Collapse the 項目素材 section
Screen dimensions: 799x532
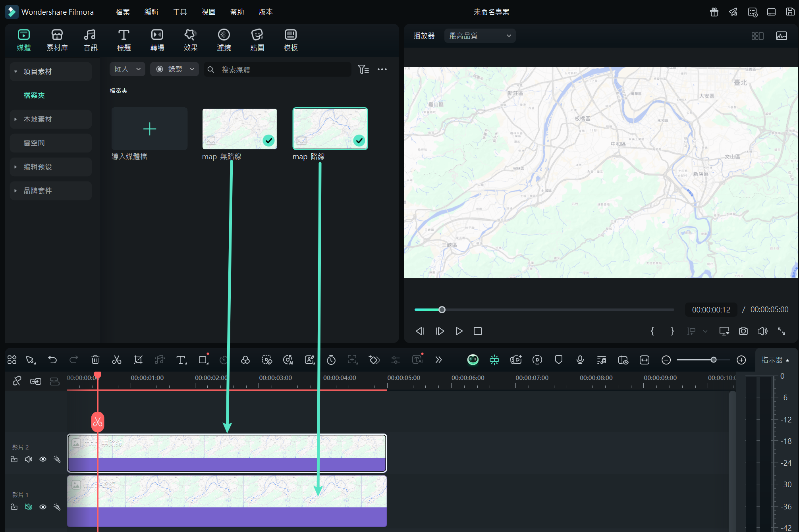51,71
